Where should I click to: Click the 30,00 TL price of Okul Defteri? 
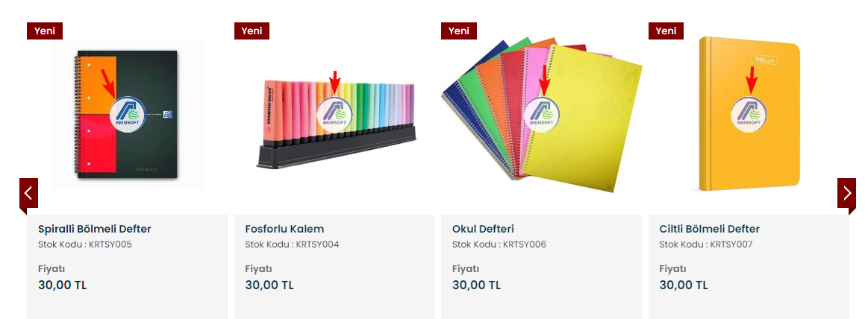pos(477,285)
